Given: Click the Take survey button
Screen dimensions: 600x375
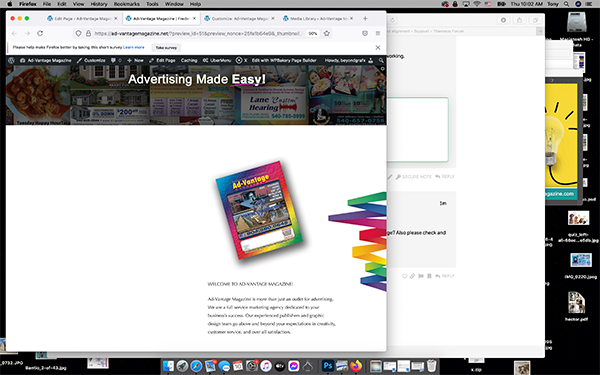Looking at the screenshot, I should pyautogui.click(x=166, y=47).
